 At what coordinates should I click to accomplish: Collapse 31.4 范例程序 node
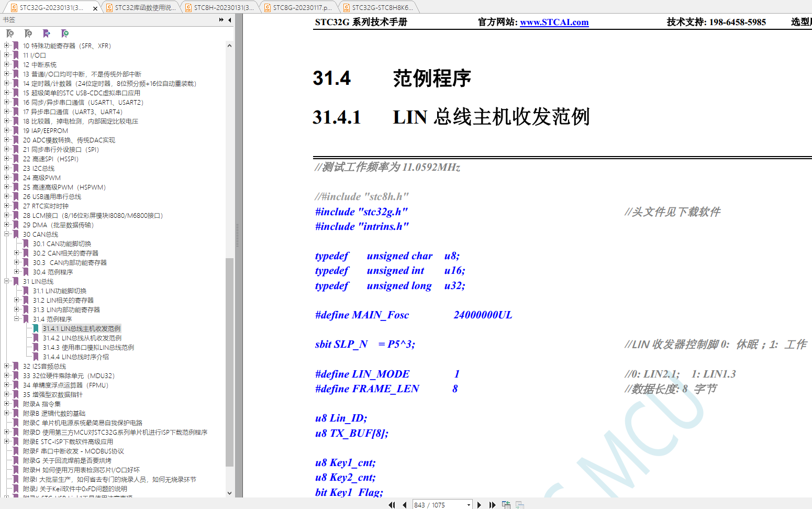point(17,319)
